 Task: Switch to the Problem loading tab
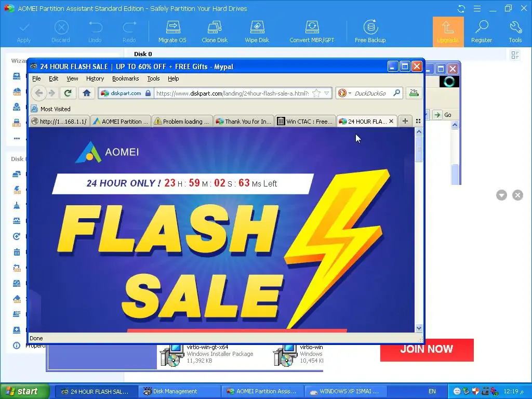tap(182, 122)
